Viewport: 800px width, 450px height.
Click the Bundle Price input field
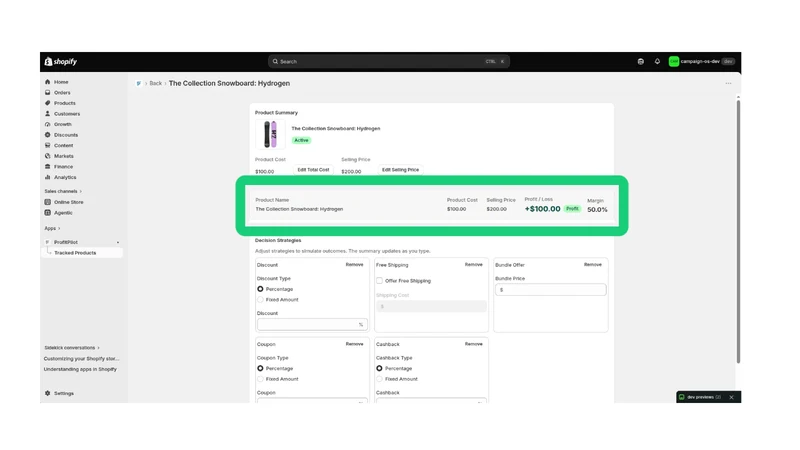[551, 290]
